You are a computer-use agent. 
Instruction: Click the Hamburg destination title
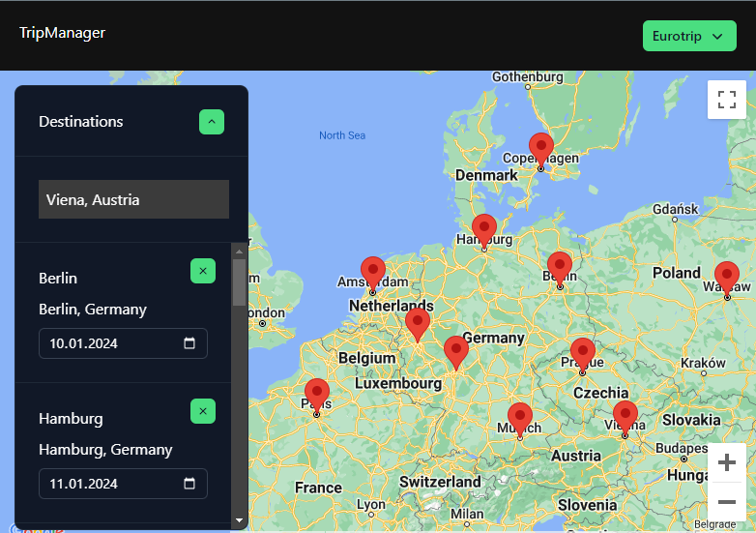(71, 419)
